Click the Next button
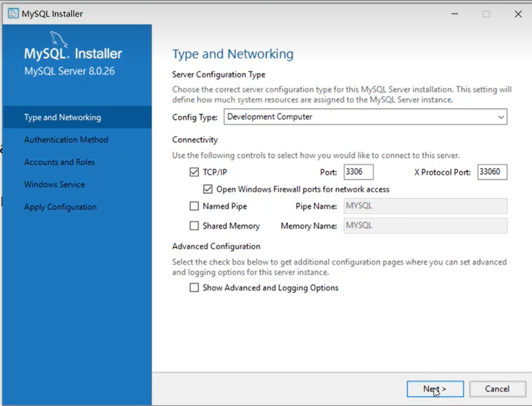This screenshot has width=532, height=406. (x=435, y=389)
